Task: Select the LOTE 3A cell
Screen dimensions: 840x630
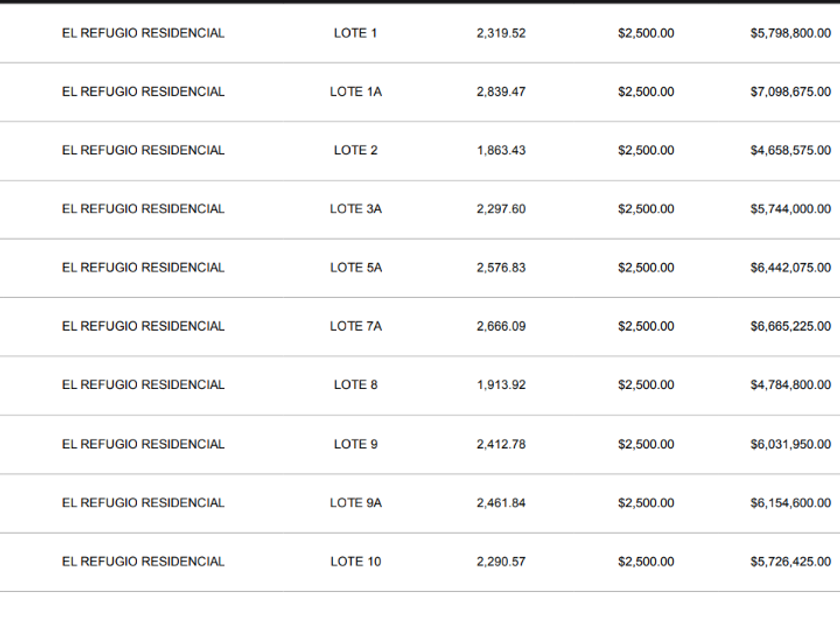Action: pyautogui.click(x=355, y=209)
